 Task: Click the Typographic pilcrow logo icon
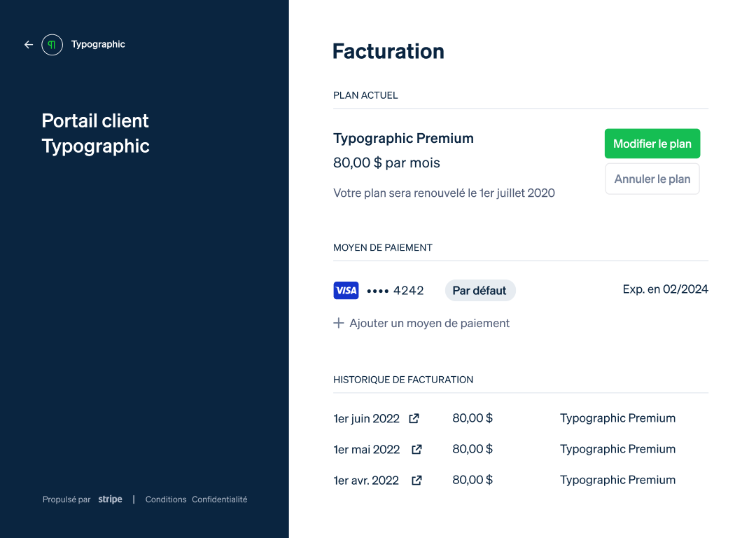pos(52,45)
